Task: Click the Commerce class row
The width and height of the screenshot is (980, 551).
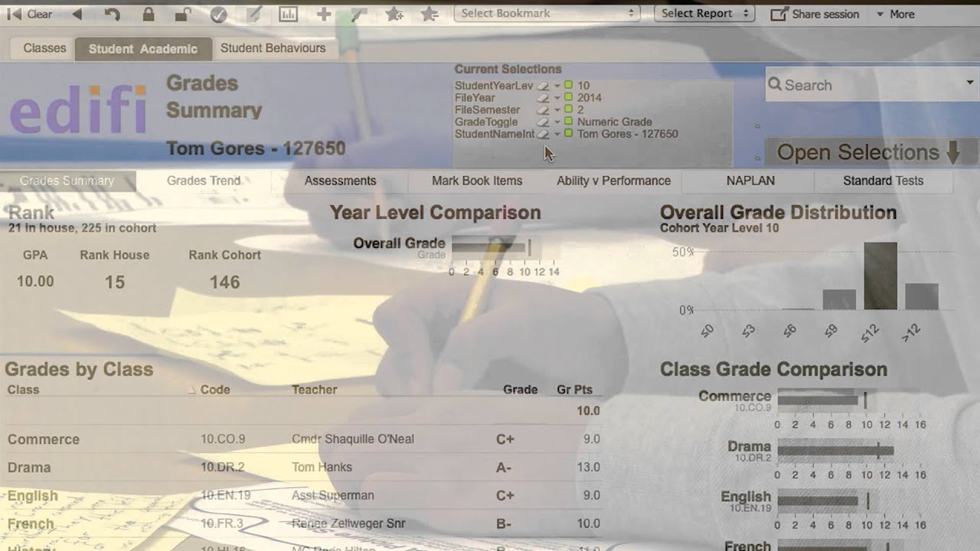Action: 303,439
